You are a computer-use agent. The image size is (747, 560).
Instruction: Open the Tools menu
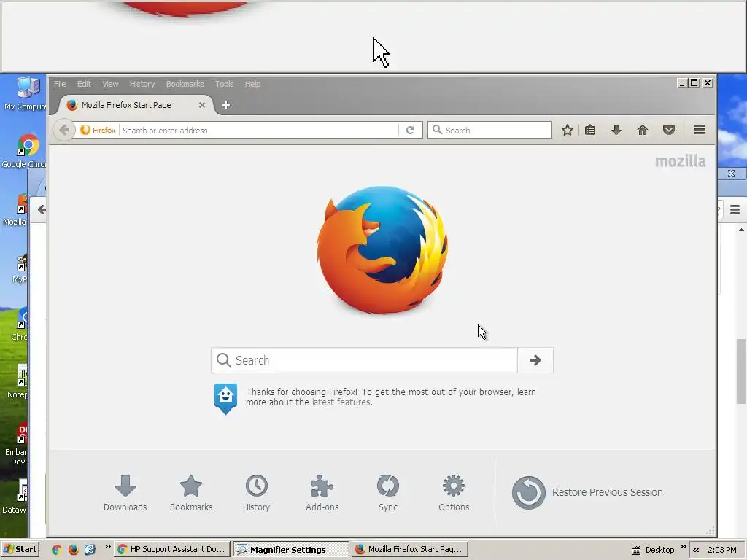(224, 84)
